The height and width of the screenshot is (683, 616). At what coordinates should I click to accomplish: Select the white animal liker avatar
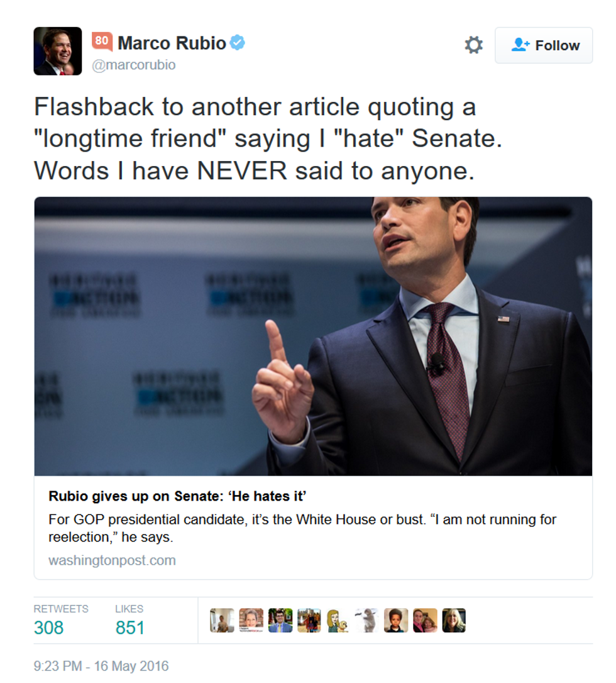[x=366, y=620]
